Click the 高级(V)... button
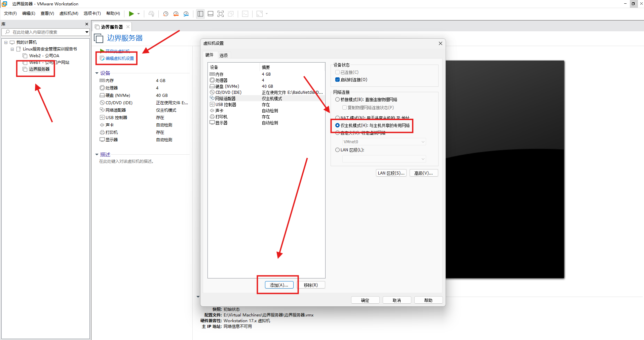 point(423,173)
